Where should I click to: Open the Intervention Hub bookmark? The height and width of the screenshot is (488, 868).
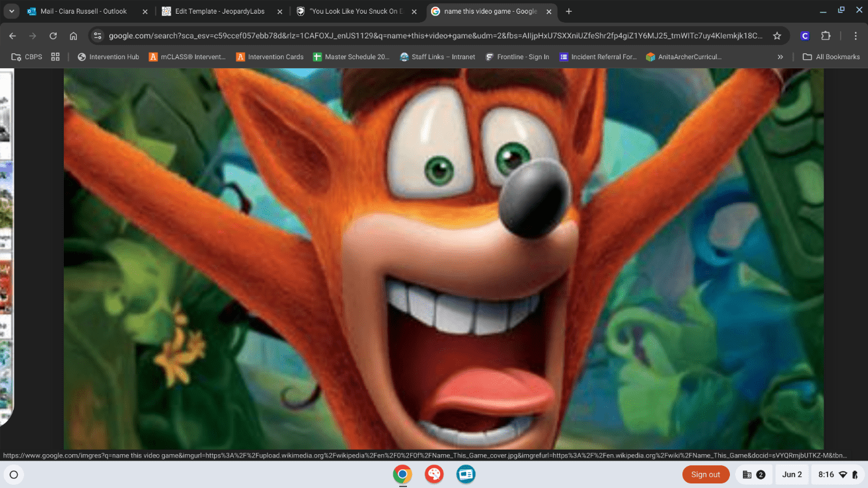coord(108,57)
